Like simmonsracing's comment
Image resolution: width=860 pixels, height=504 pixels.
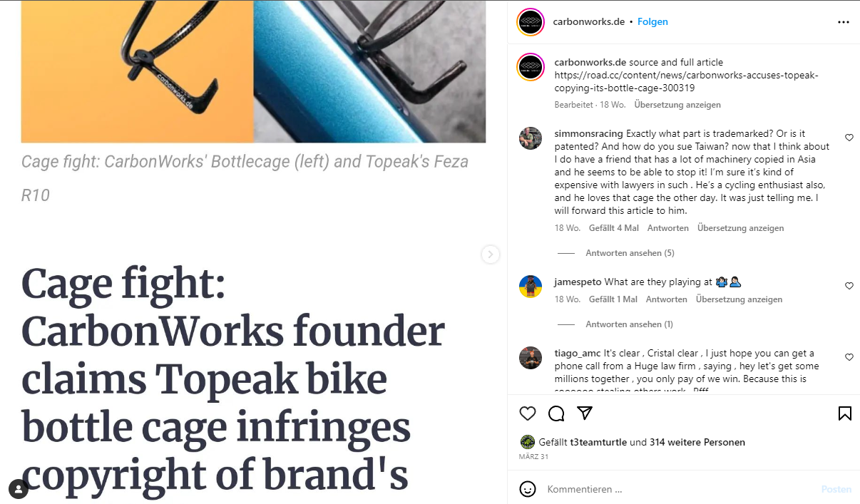(x=849, y=138)
